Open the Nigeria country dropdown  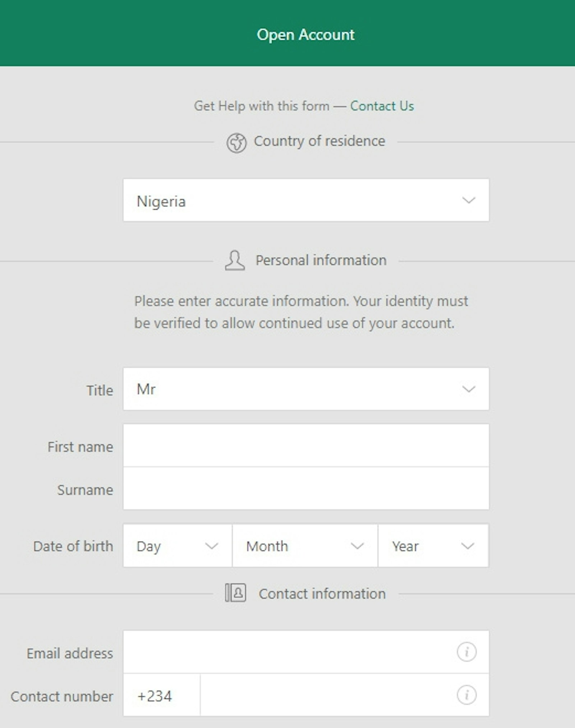[x=305, y=200]
